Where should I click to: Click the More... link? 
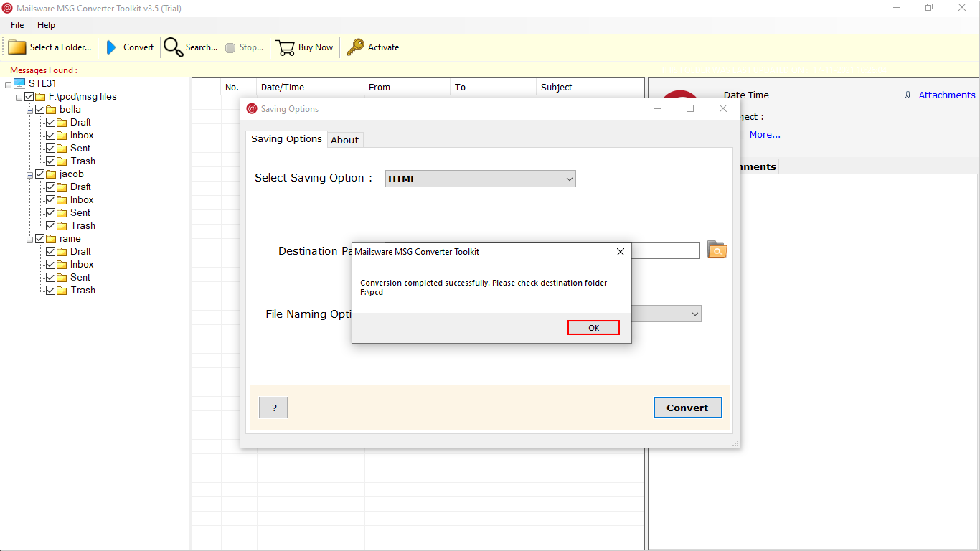[x=765, y=134]
